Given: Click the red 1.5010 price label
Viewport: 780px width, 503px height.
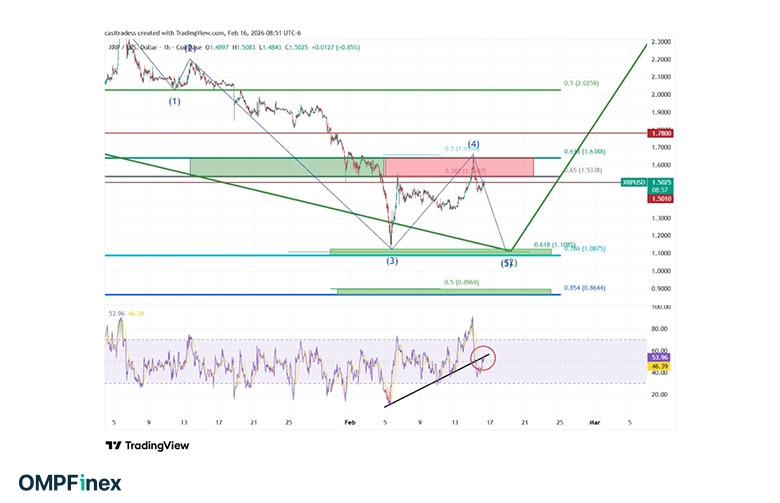Looking at the screenshot, I should pyautogui.click(x=635, y=199).
